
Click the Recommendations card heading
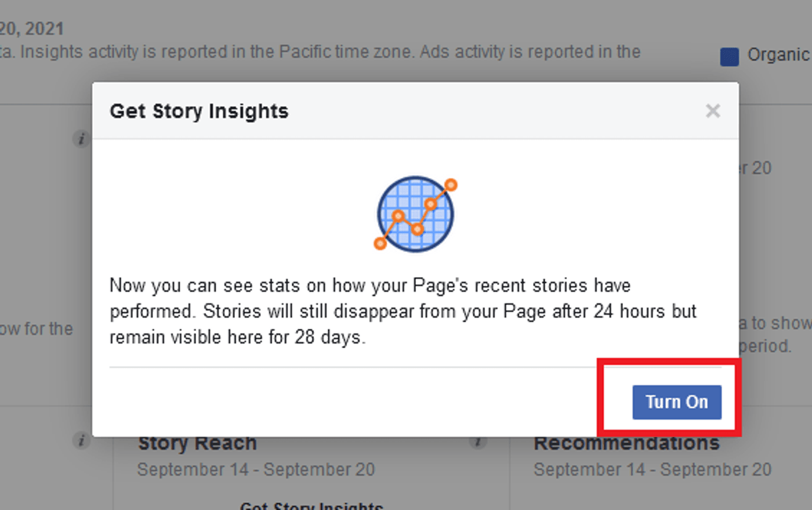[x=626, y=444]
